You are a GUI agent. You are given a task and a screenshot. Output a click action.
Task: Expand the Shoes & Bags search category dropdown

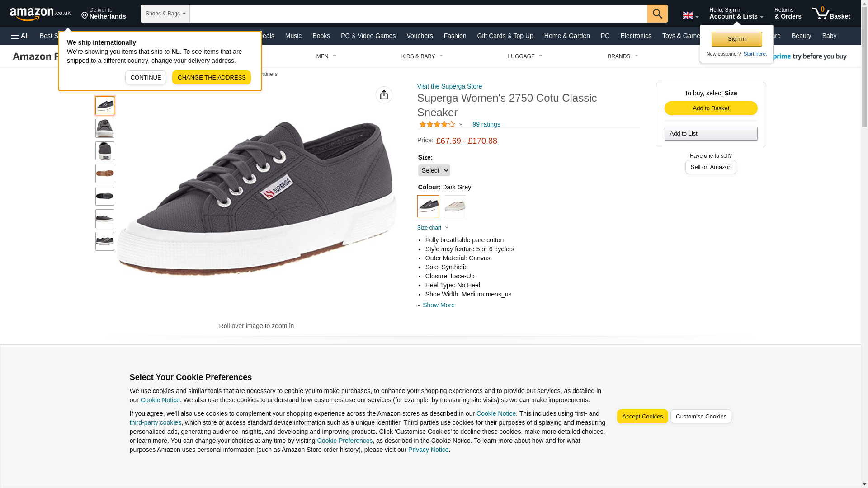pos(165,14)
